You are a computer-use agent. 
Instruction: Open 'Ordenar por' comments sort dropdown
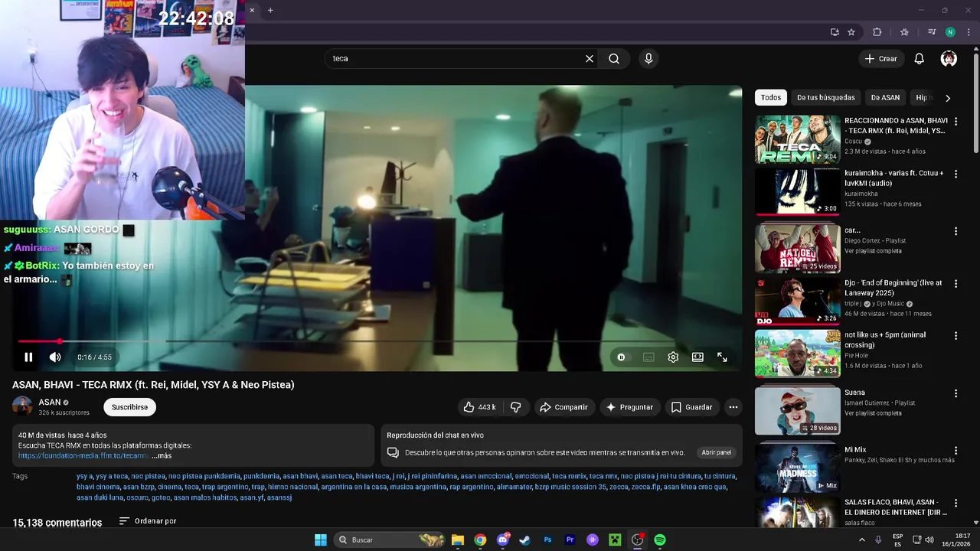coord(148,521)
